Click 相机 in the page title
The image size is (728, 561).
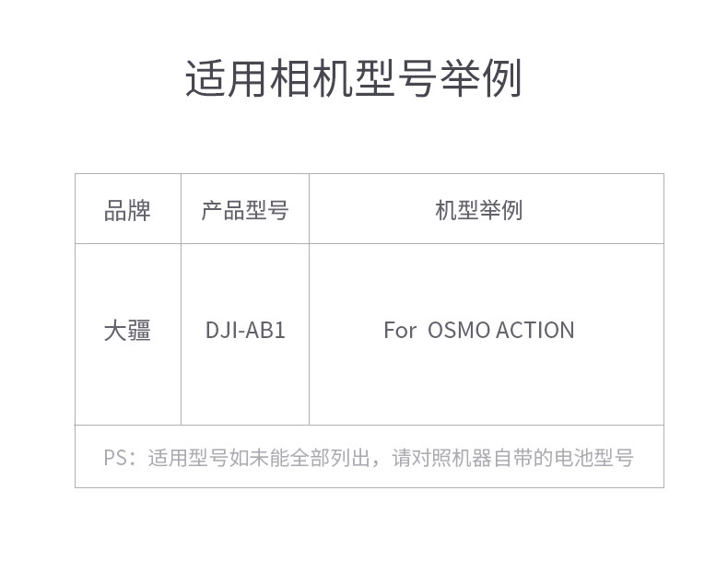311,79
